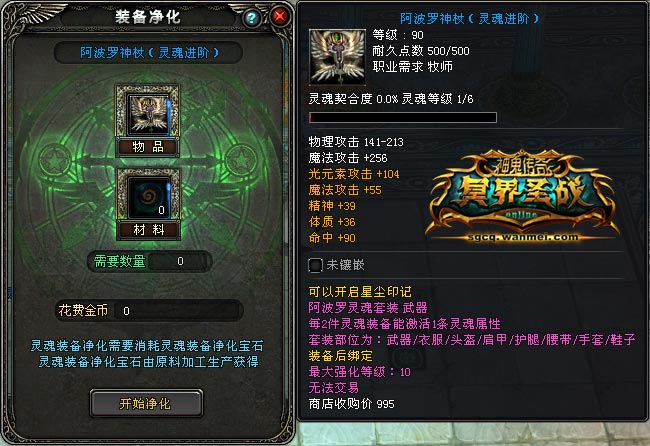Click the 灵魂契合度 progress bar
This screenshot has width=650, height=446.
tap(403, 117)
